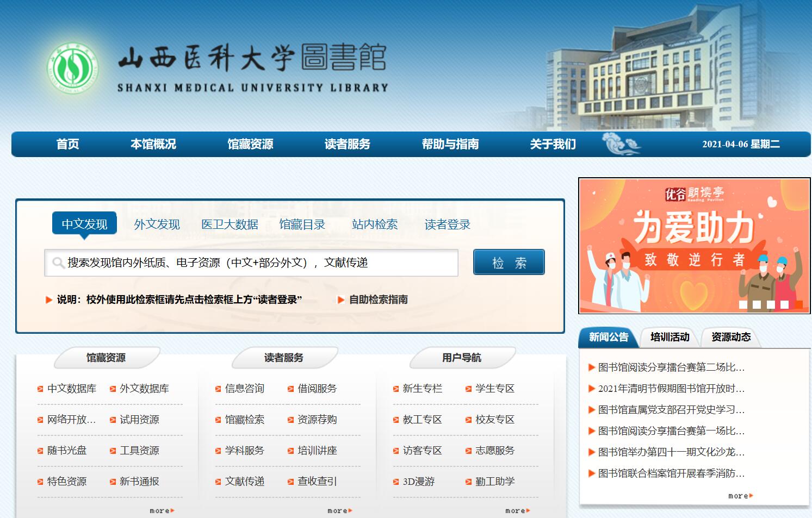The height and width of the screenshot is (518, 812).
Task: Switch to the 外文发现 search tab
Action: (157, 224)
